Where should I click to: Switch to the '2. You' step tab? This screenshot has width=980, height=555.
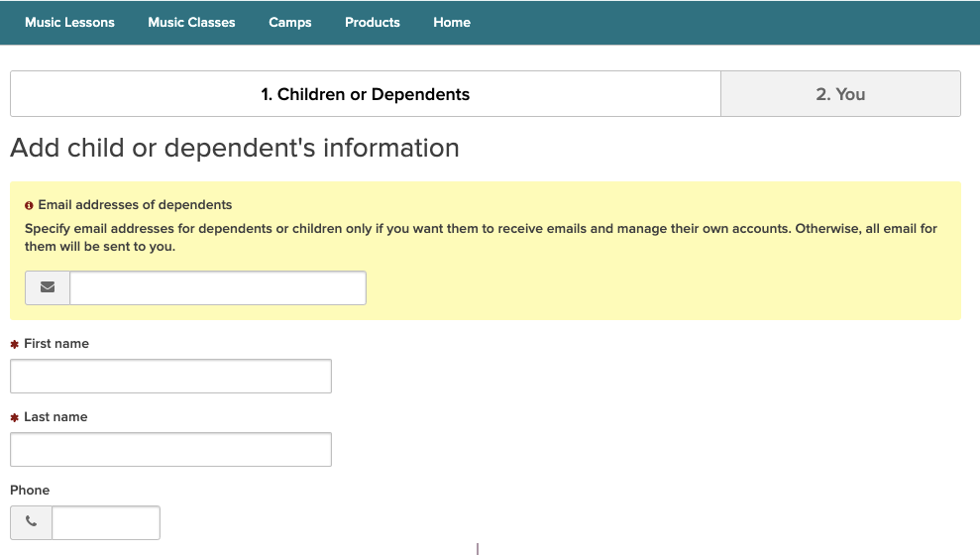840,94
